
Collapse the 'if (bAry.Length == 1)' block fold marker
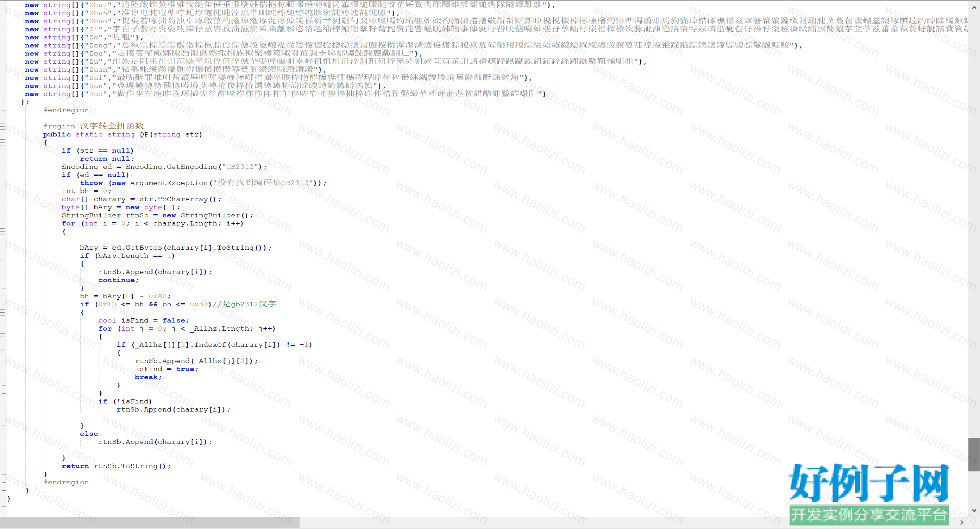(3, 264)
